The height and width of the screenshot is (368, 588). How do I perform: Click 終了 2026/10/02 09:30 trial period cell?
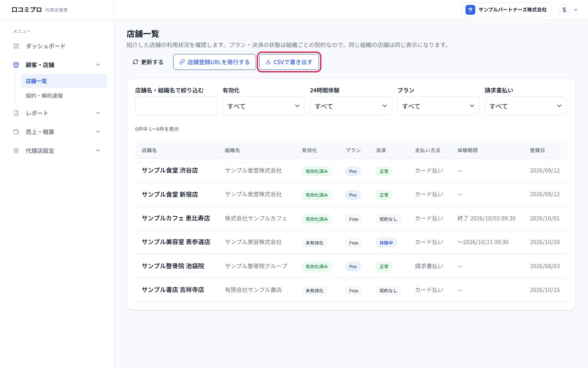click(486, 218)
